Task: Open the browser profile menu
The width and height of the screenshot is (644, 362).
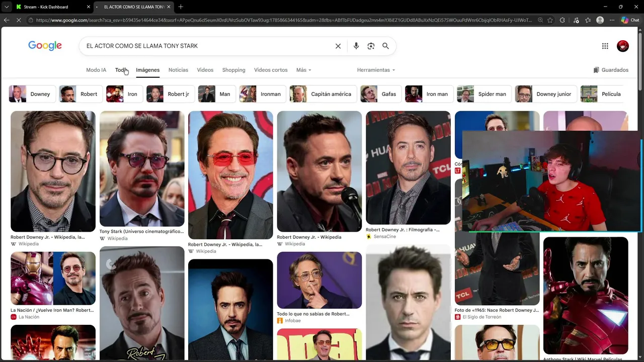Action: coord(600,20)
